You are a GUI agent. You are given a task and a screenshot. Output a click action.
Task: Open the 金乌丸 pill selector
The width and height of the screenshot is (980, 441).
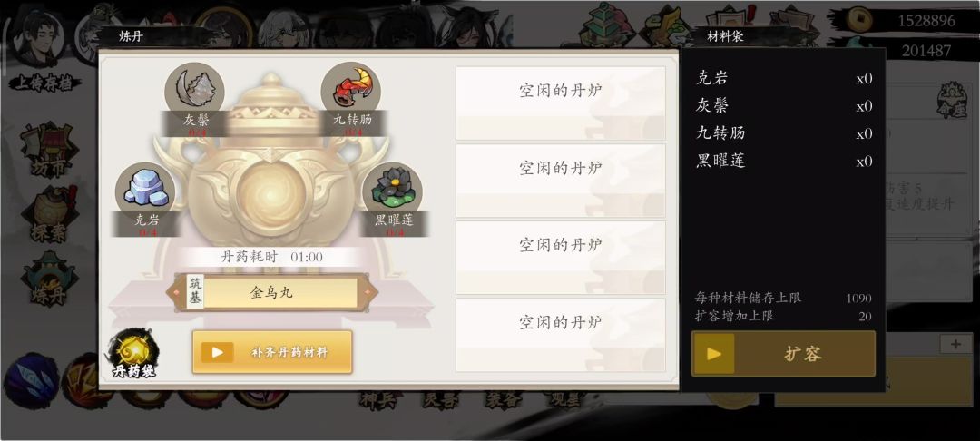[x=272, y=292]
